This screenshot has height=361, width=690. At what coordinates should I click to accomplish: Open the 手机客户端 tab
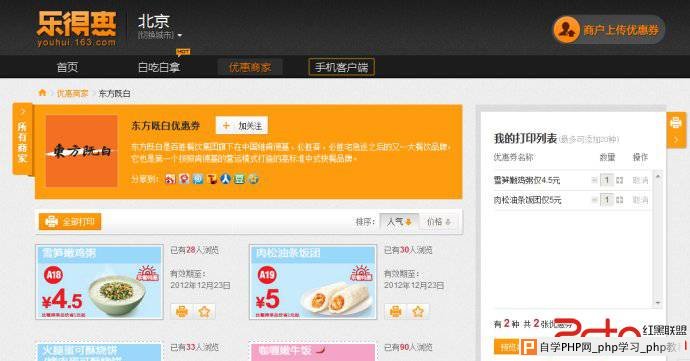click(x=341, y=67)
